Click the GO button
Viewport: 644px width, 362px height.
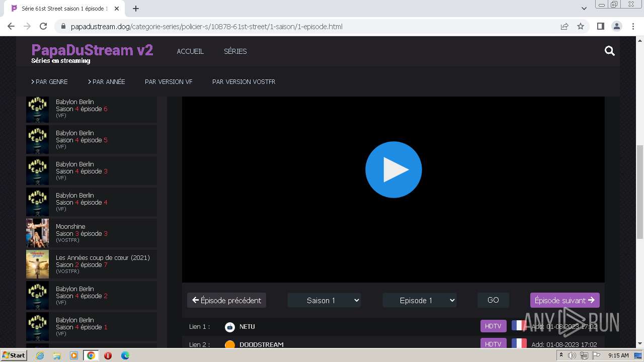click(x=493, y=300)
